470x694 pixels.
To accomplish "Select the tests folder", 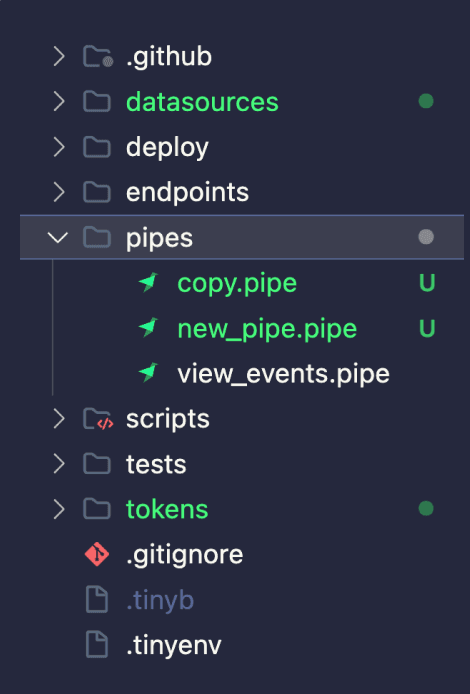I will click(x=156, y=464).
